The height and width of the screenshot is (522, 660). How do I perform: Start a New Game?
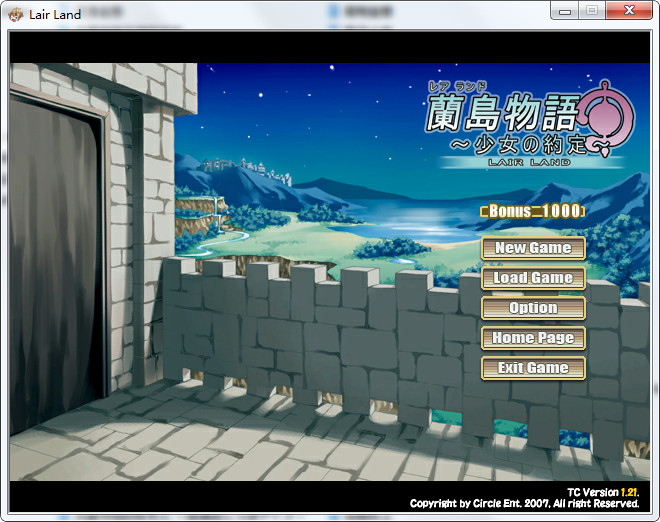pyautogui.click(x=533, y=248)
